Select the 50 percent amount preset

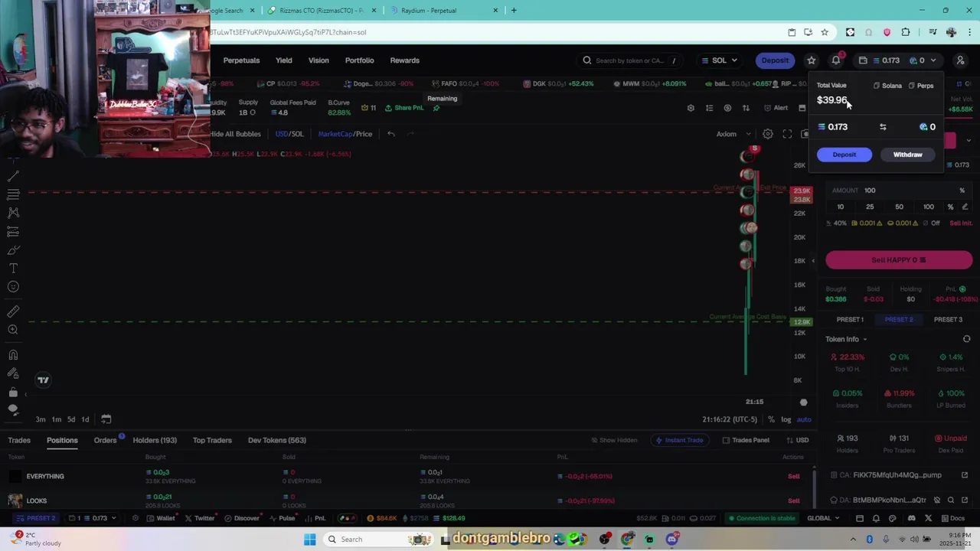tap(899, 207)
